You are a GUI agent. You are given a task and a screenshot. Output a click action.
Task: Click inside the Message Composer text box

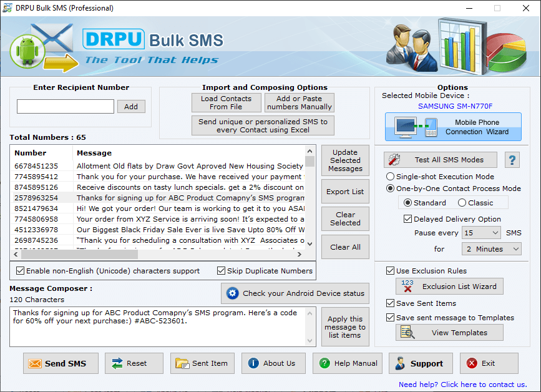(x=158, y=327)
